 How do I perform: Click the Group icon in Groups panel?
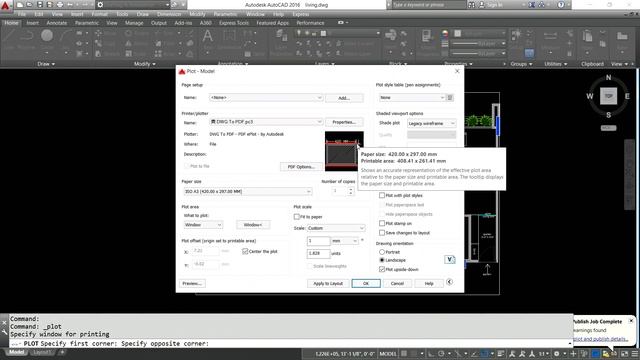click(516, 35)
